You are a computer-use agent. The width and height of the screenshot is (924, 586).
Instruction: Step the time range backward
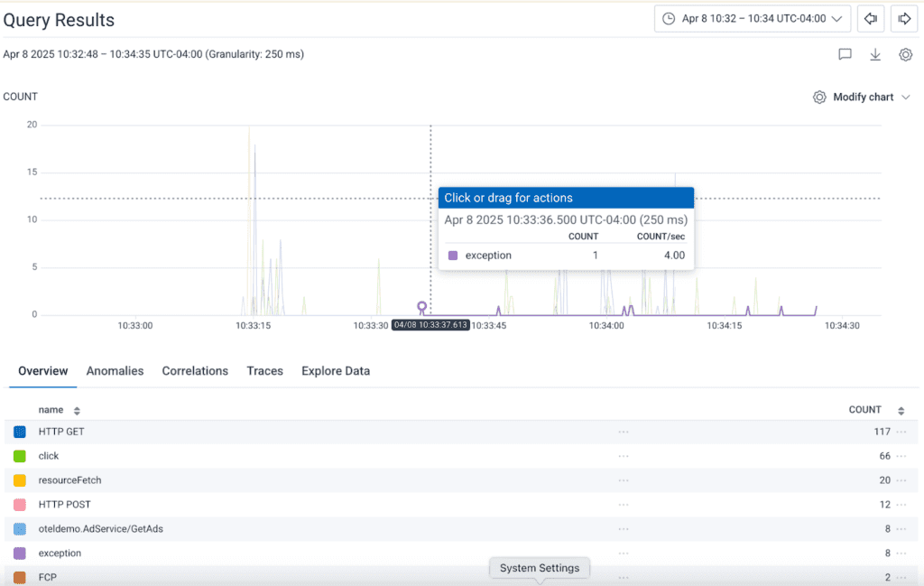(870, 18)
